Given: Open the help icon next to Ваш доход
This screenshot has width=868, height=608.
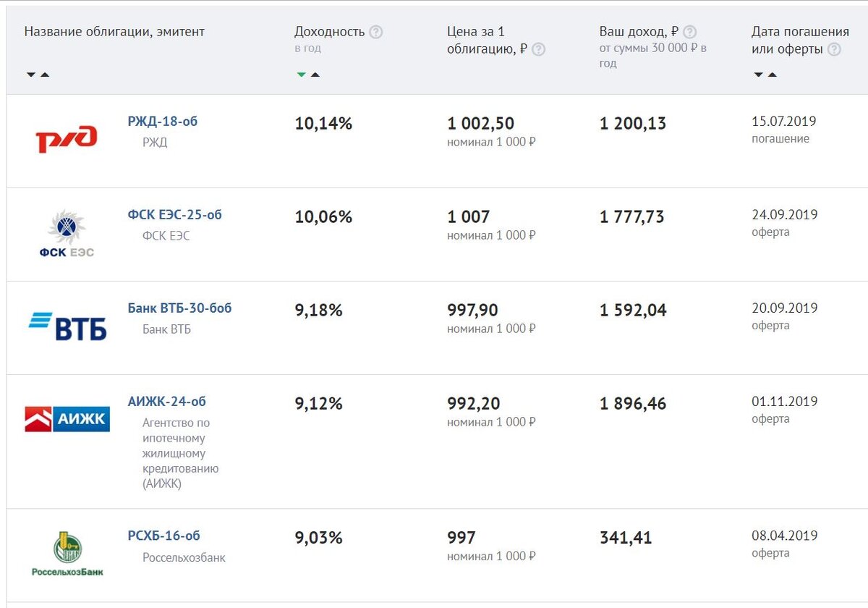Looking at the screenshot, I should 690,32.
